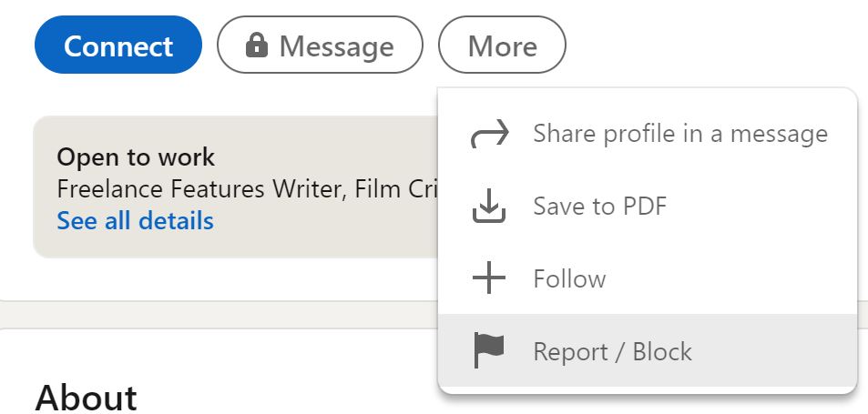Click the share arrow icon
Screen dimensions: 868x414
pyautogui.click(x=489, y=135)
